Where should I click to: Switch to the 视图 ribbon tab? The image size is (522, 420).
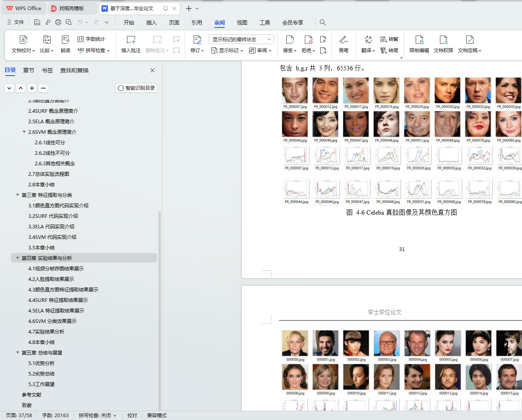[242, 23]
